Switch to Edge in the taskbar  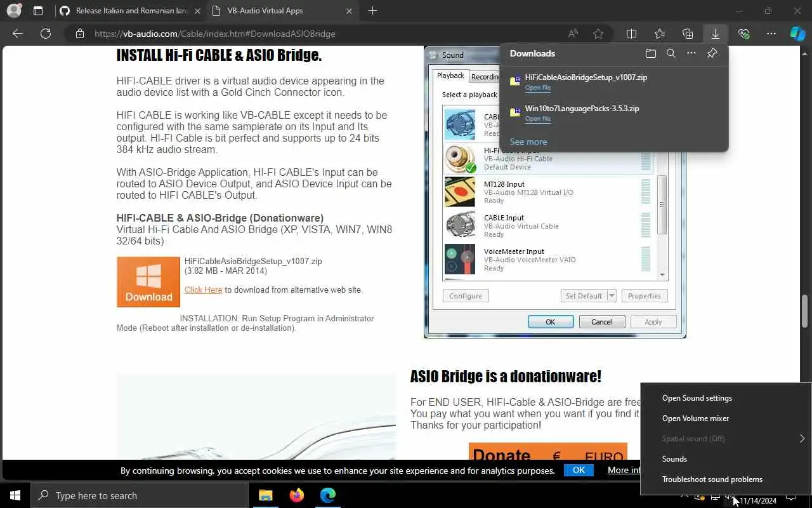pyautogui.click(x=327, y=495)
